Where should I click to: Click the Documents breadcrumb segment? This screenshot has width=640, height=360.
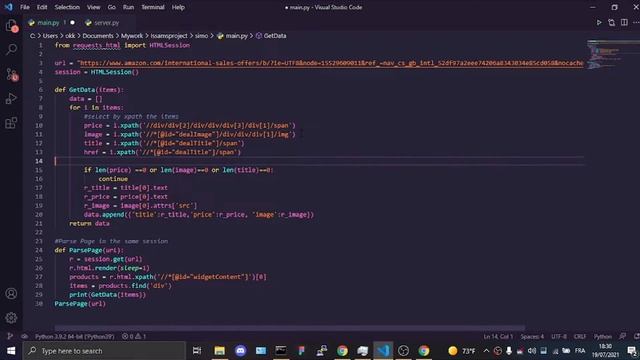(x=98, y=36)
